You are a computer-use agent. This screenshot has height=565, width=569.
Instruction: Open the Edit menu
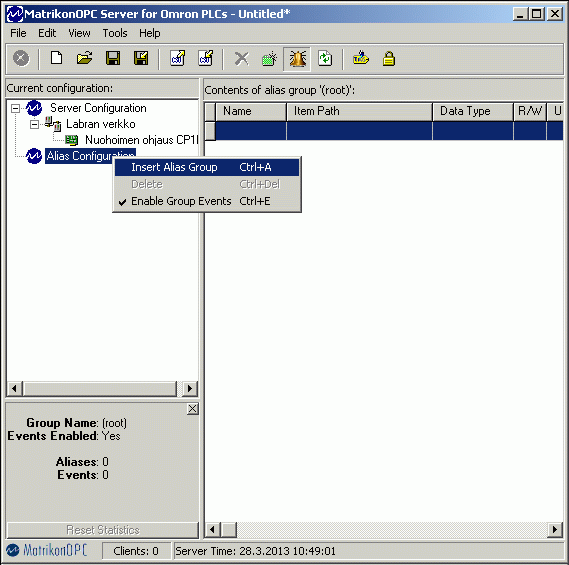pyautogui.click(x=47, y=33)
